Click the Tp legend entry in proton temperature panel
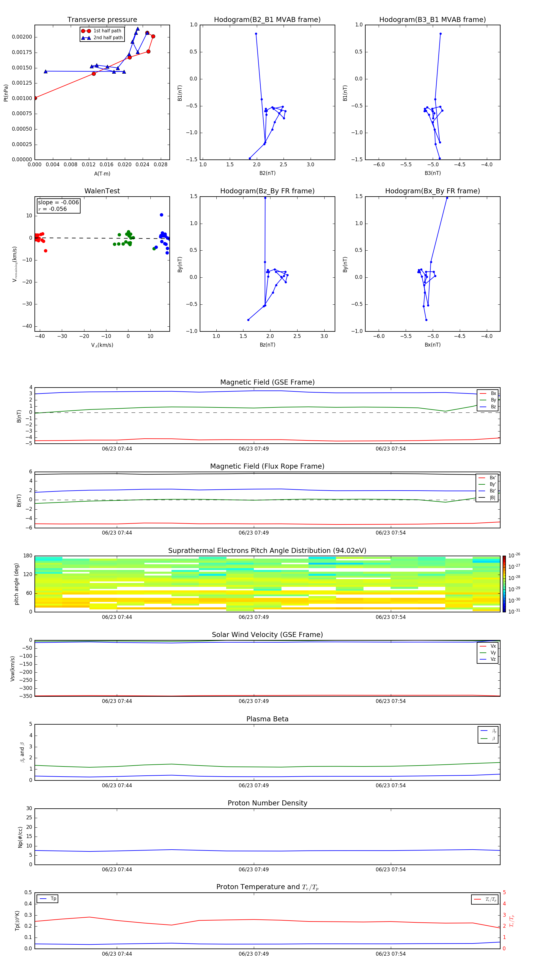Viewport: 535px width, 980px height. 48,899
